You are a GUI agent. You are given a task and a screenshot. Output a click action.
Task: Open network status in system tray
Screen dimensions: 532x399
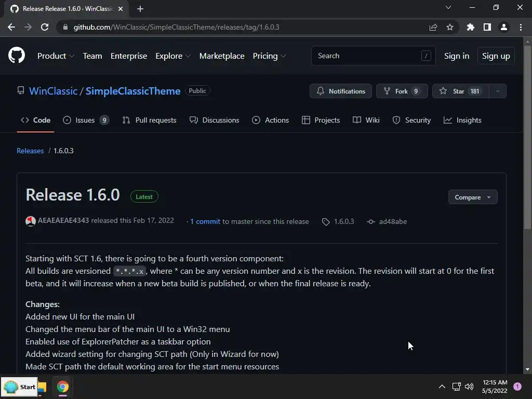(x=456, y=387)
